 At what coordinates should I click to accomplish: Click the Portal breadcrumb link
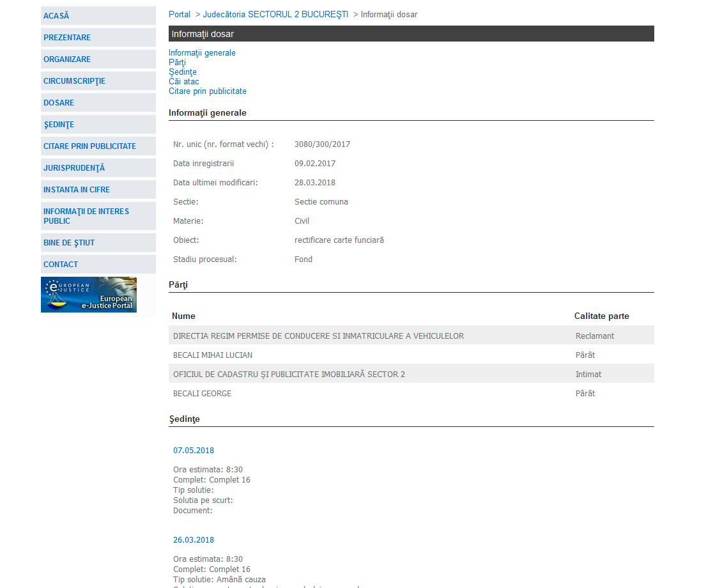180,14
